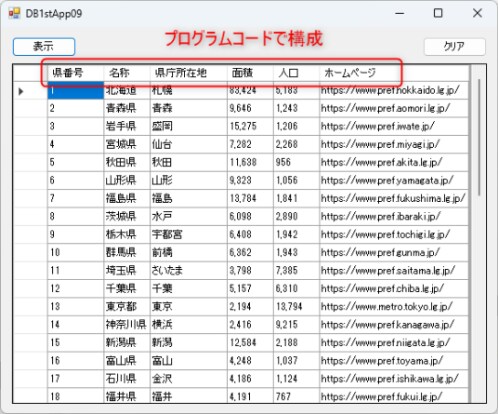The image size is (498, 414).
Task: Select the cell 秋田県
Action: pyautogui.click(x=127, y=162)
